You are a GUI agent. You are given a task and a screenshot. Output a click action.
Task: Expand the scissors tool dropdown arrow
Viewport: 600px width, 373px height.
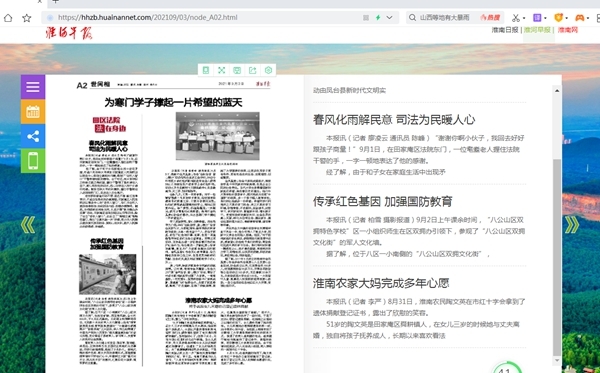523,18
